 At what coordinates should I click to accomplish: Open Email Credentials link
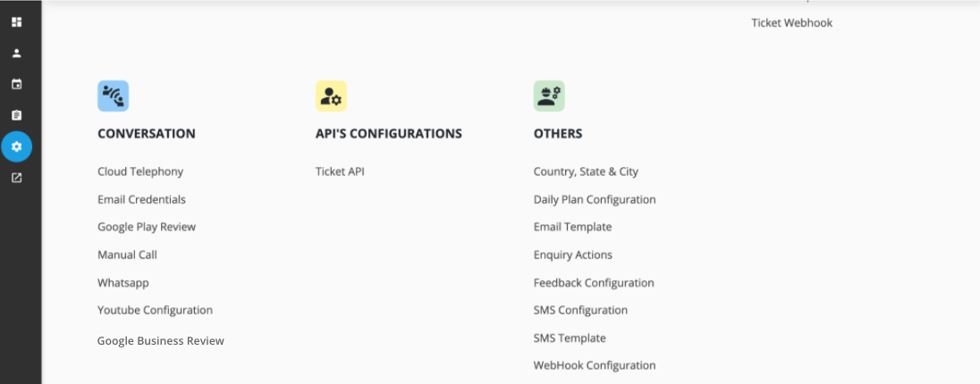(x=142, y=200)
